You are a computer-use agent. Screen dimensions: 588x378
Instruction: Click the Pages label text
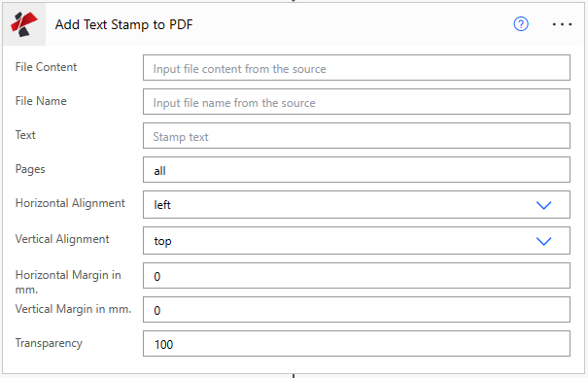(x=30, y=169)
